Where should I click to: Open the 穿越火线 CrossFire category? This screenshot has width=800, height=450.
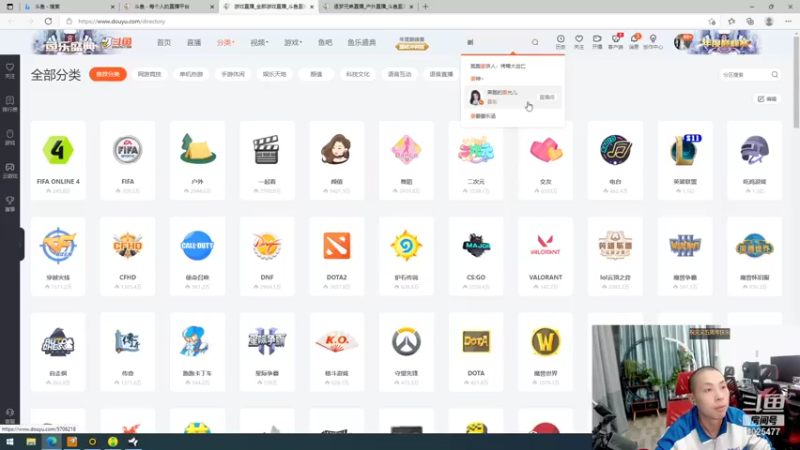tap(58, 256)
